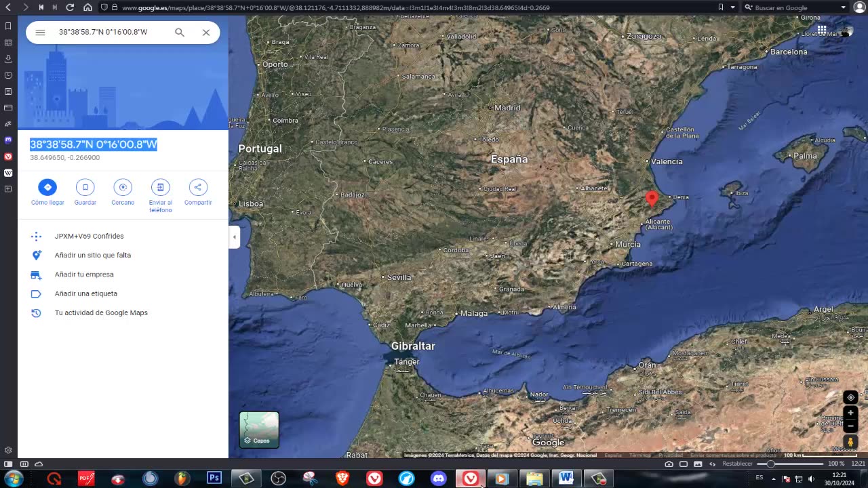Click the rewind navigation button
The width and height of the screenshot is (868, 488).
coord(41,7)
